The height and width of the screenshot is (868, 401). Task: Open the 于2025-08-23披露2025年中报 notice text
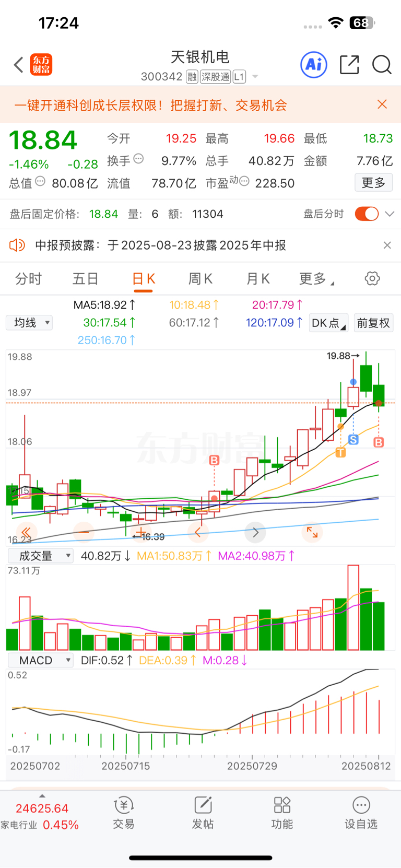click(197, 245)
